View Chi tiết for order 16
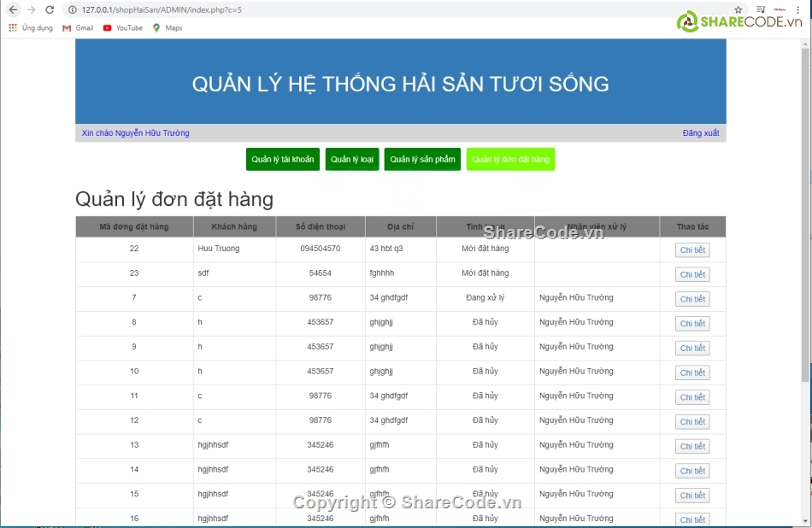Viewport: 812px width, 528px height. [x=692, y=519]
